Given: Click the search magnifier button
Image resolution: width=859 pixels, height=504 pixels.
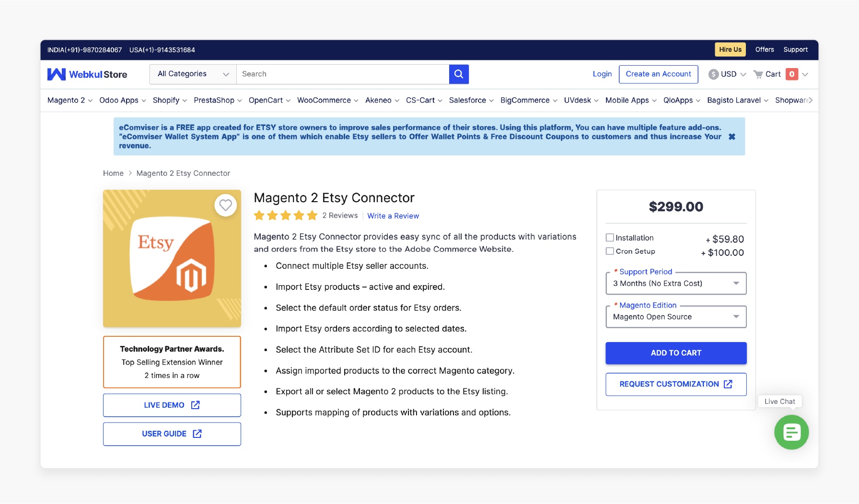Looking at the screenshot, I should tap(459, 74).
